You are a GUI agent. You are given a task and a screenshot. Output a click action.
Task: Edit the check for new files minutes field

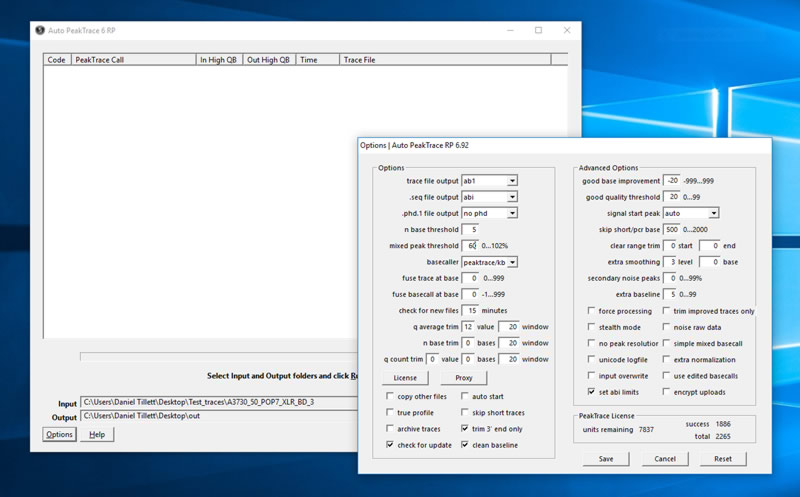pyautogui.click(x=470, y=310)
